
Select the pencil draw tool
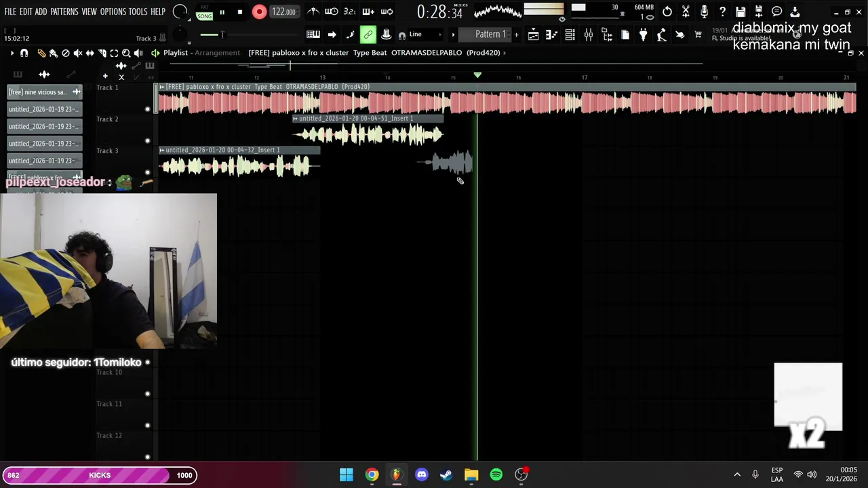(41, 53)
